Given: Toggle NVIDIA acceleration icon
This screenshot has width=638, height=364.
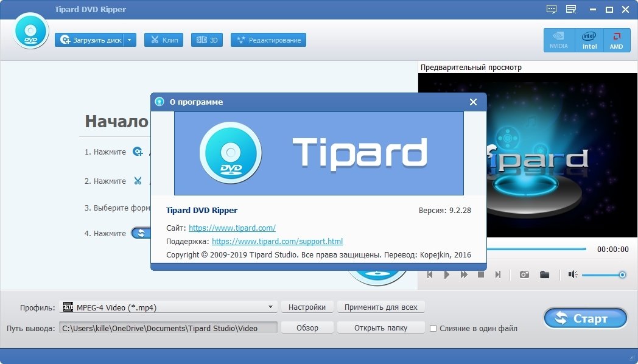Looking at the screenshot, I should tap(559, 40).
